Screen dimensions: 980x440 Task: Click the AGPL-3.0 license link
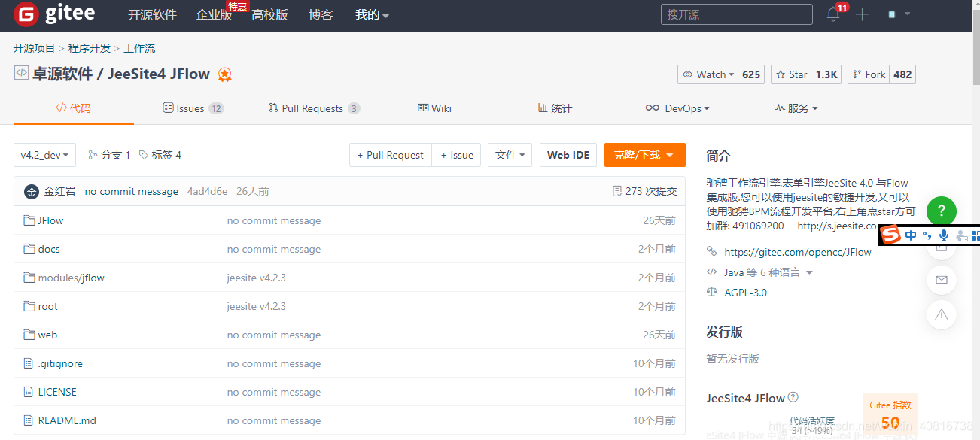click(x=745, y=293)
